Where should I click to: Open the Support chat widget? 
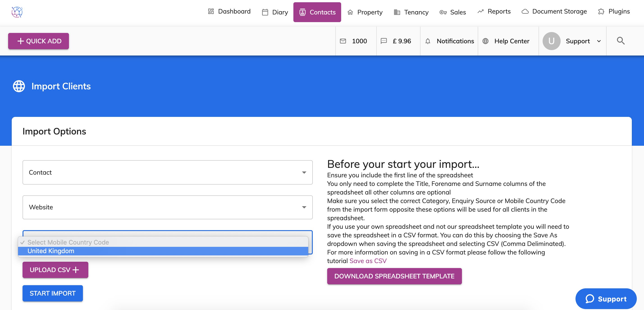tap(606, 298)
